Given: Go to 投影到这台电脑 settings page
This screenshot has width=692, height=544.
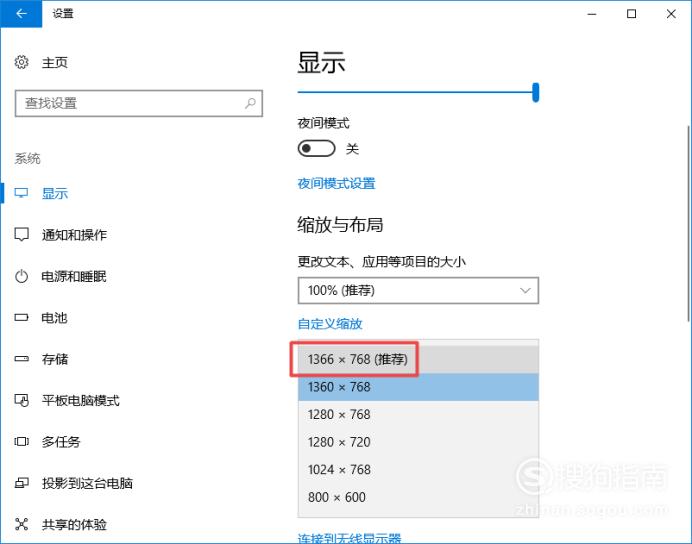Looking at the screenshot, I should tap(87, 483).
